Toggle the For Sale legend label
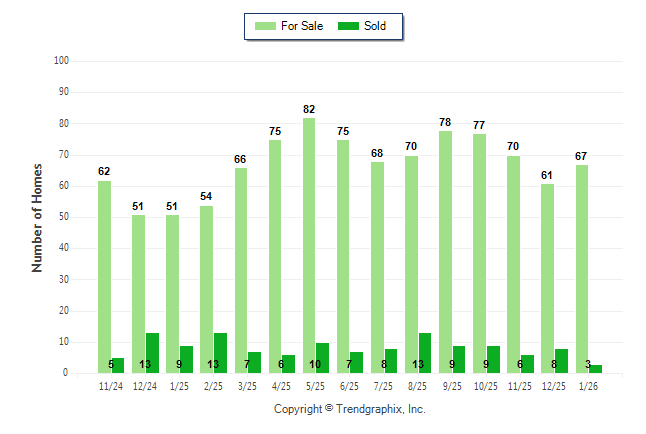 point(303,26)
